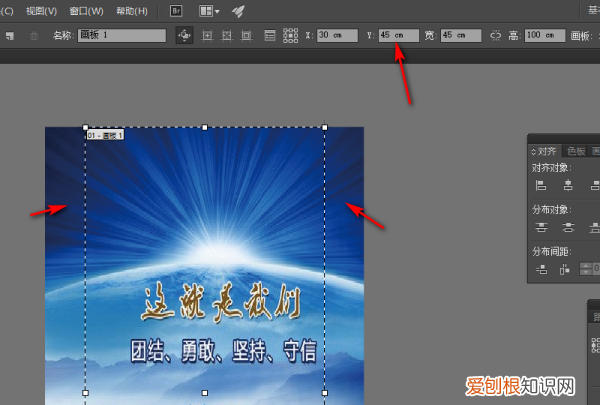Click the bottom-right artboard resize handle

click(325, 393)
